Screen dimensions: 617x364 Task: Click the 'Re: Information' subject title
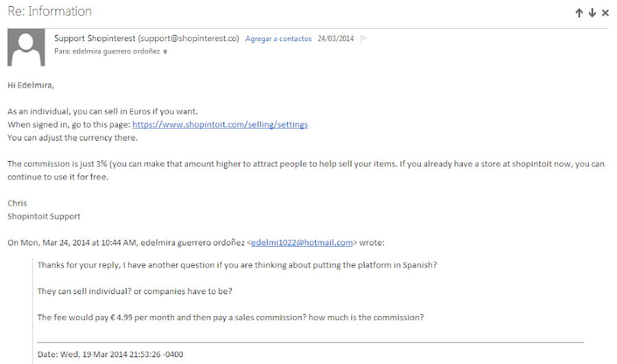pyautogui.click(x=49, y=12)
